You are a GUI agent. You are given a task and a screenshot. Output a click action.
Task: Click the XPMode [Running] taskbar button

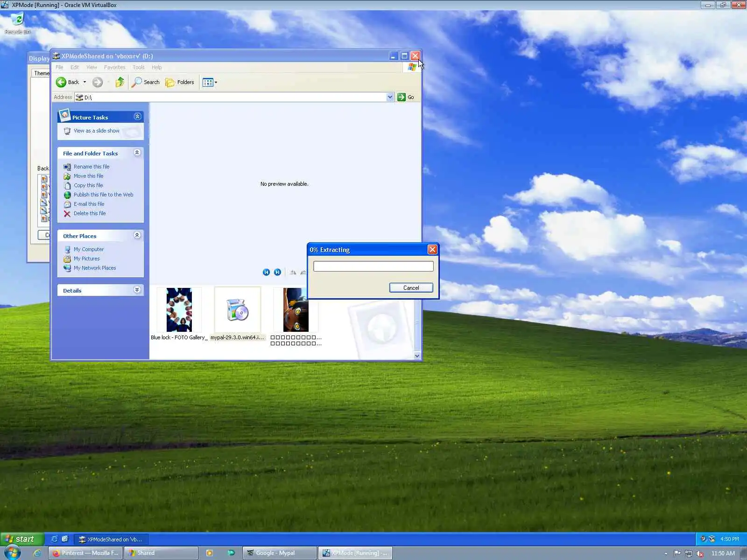[x=355, y=553]
